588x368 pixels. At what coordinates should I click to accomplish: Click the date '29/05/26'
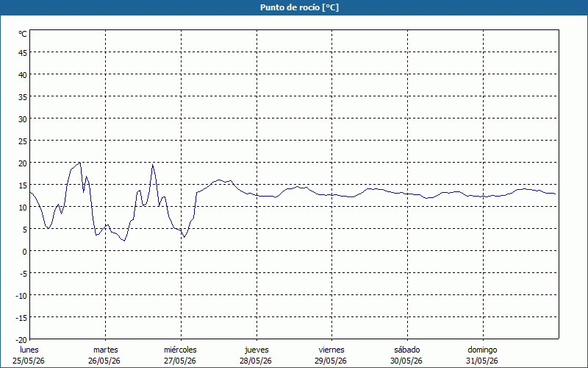331,361
